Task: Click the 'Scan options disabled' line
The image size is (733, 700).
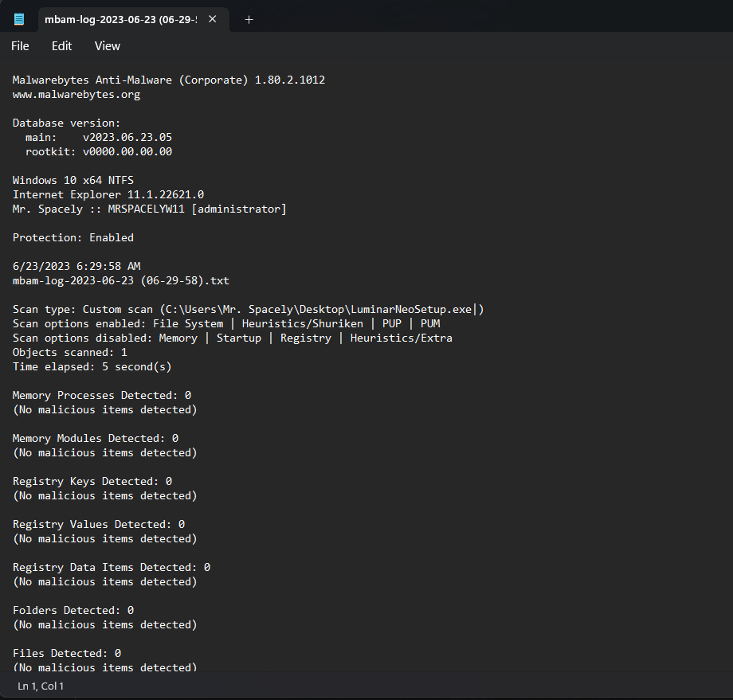Action: point(233,338)
